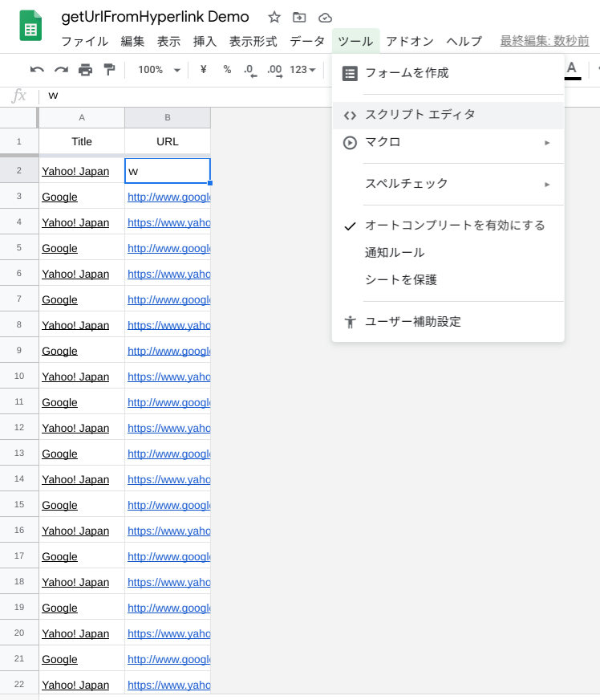Click the Yahoo! Japan title in row 12
600x700 pixels.
pyautogui.click(x=75, y=428)
